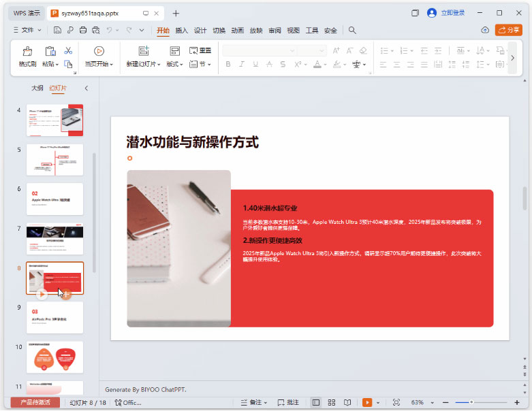
Task: Click the Cut scissors icon
Action: pos(68,51)
